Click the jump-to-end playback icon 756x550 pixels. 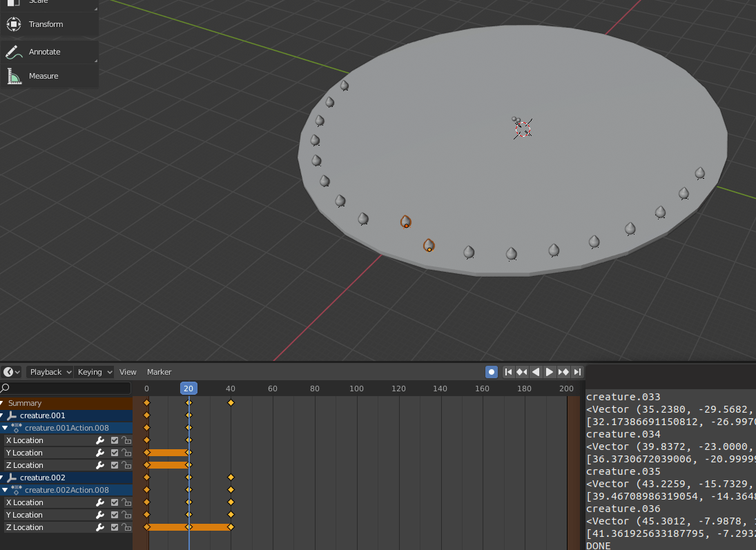(x=577, y=372)
